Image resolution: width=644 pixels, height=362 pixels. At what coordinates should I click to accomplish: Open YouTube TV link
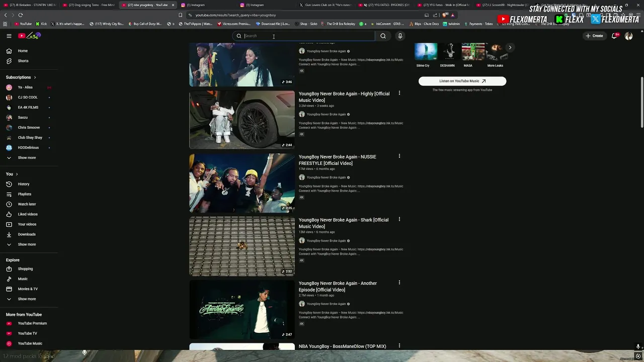tap(29, 333)
